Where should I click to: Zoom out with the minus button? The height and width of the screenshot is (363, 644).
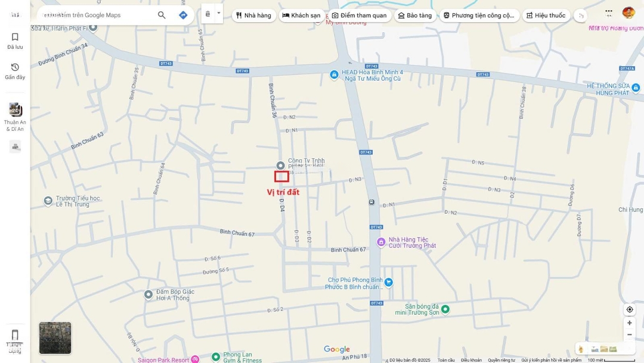(629, 335)
